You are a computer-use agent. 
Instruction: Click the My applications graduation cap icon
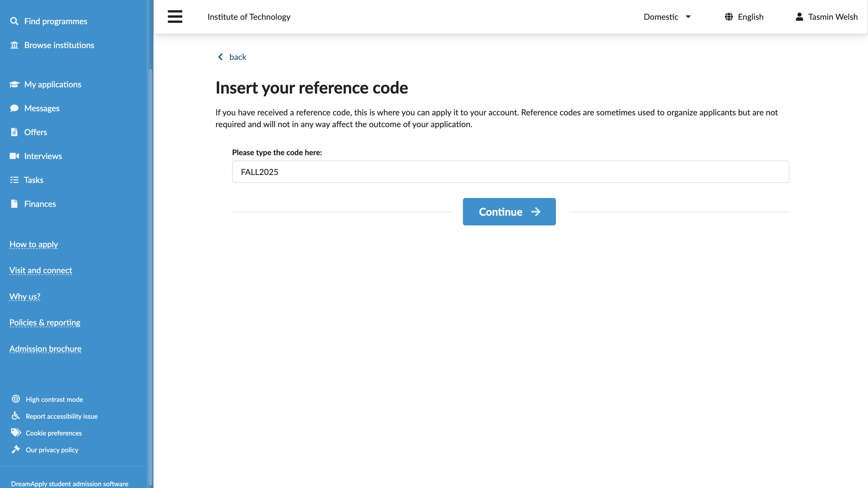(x=14, y=84)
